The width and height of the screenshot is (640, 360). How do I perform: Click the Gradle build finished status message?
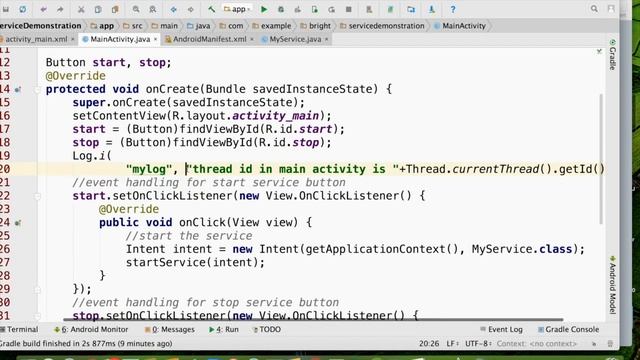[86, 344]
